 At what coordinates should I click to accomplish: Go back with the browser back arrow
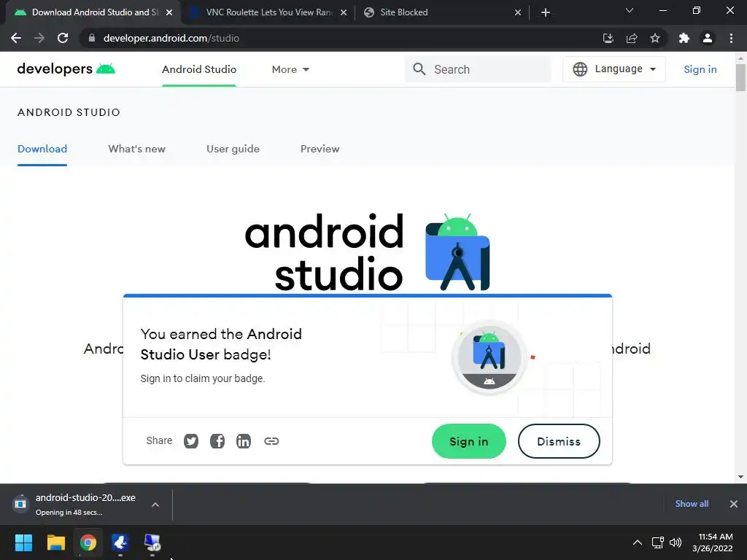point(16,38)
